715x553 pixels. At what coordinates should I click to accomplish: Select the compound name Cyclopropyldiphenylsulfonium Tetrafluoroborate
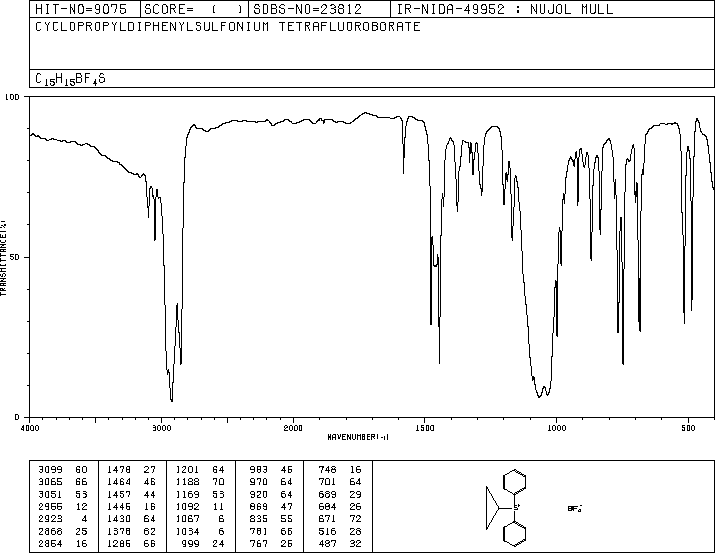[x=228, y=27]
